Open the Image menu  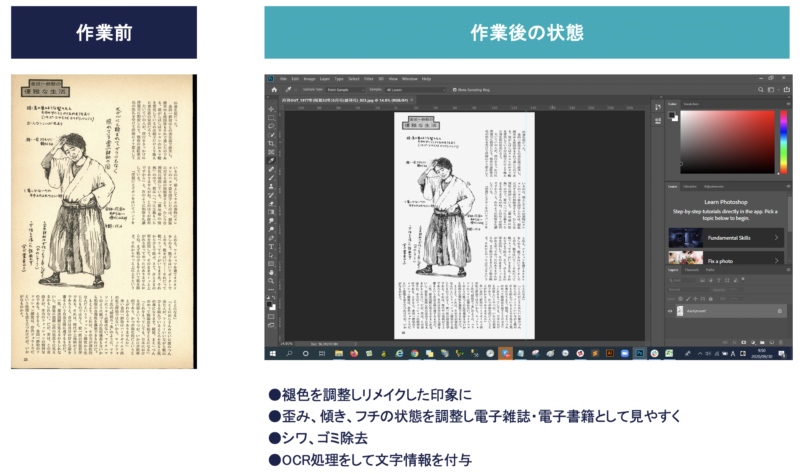tap(309, 79)
